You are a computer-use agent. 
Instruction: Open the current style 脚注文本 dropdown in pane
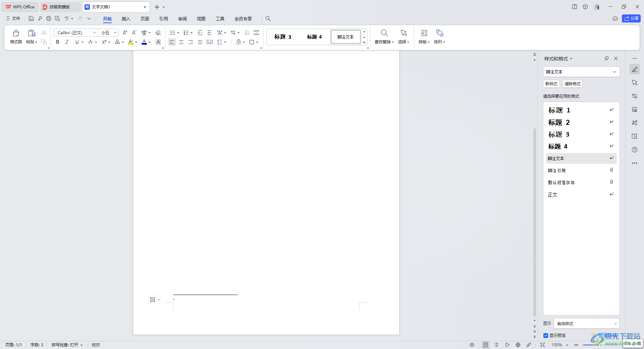[x=614, y=72]
